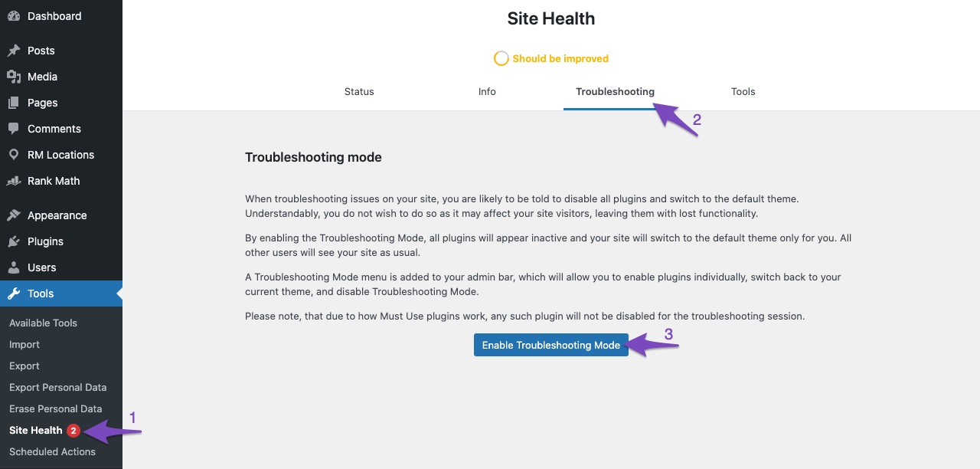This screenshot has width=980, height=469.
Task: Click the Plugins plug icon
Action: click(x=13, y=241)
